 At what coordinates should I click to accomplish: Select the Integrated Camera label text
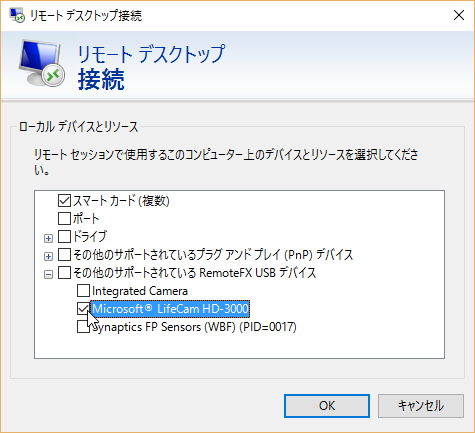(x=140, y=291)
